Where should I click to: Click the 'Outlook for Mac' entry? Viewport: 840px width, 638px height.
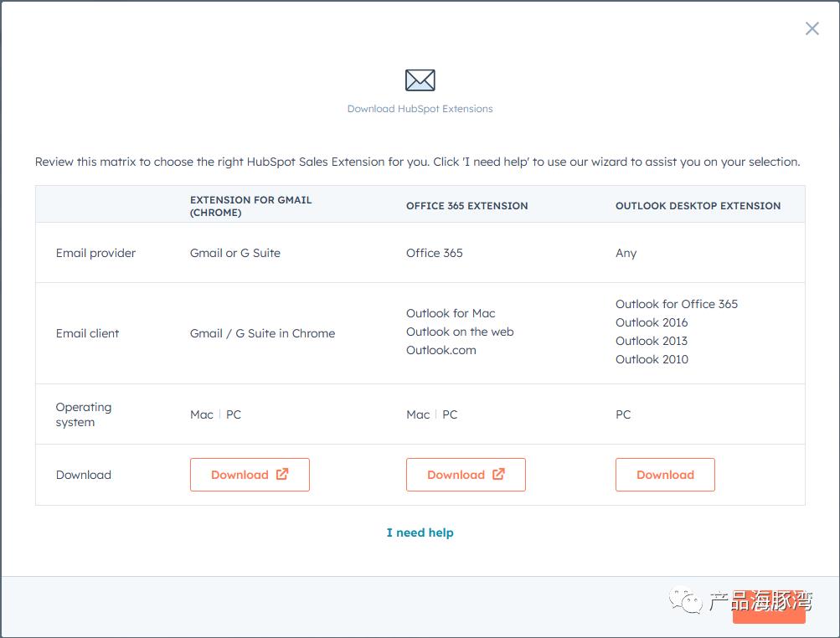(x=451, y=313)
